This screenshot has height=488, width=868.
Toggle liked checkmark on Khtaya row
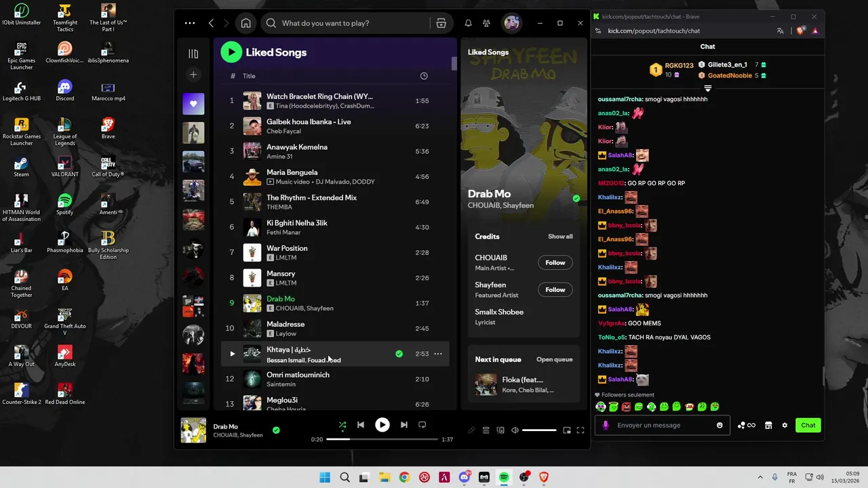[399, 354]
